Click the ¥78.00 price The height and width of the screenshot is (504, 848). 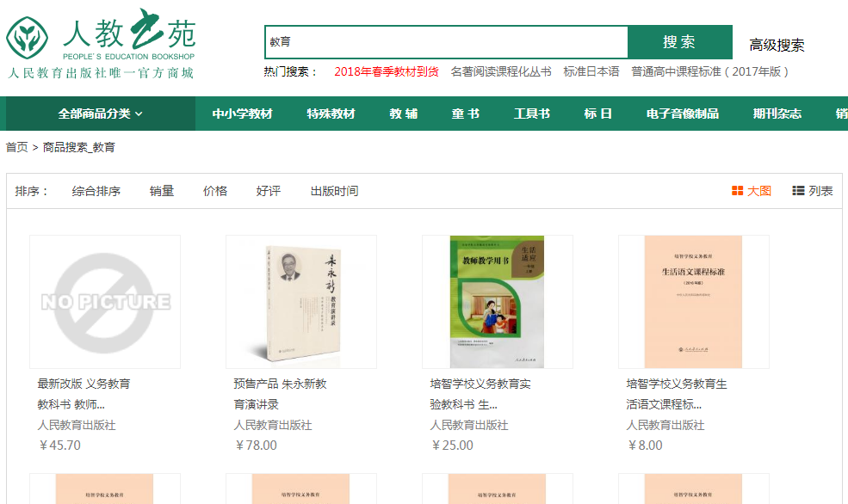point(256,446)
